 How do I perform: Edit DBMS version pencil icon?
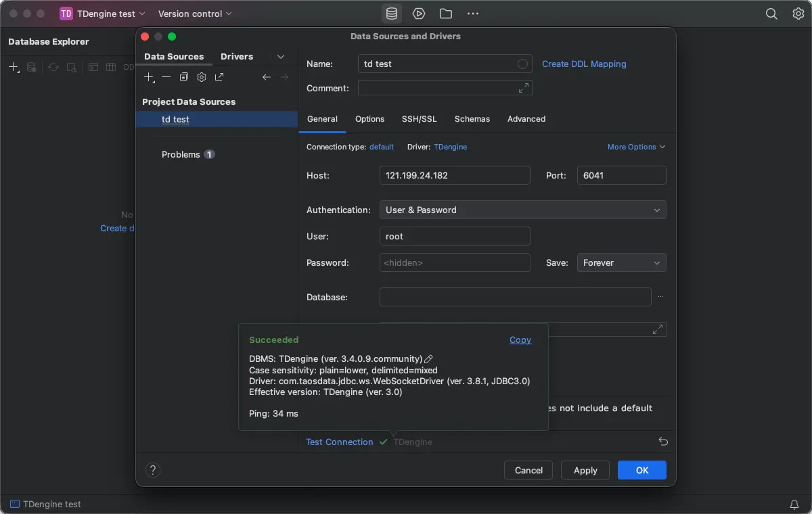(x=428, y=359)
